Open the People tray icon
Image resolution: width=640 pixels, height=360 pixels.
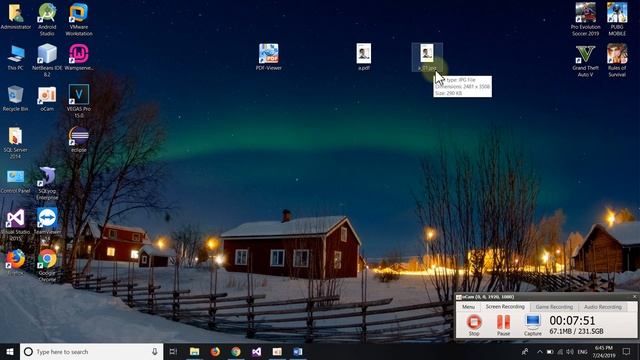[x=525, y=351]
